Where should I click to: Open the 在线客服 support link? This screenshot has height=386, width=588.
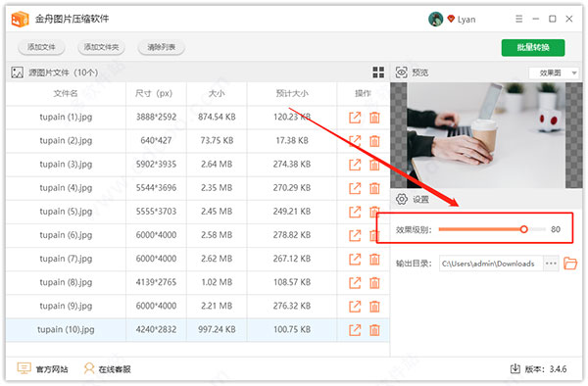(107, 368)
